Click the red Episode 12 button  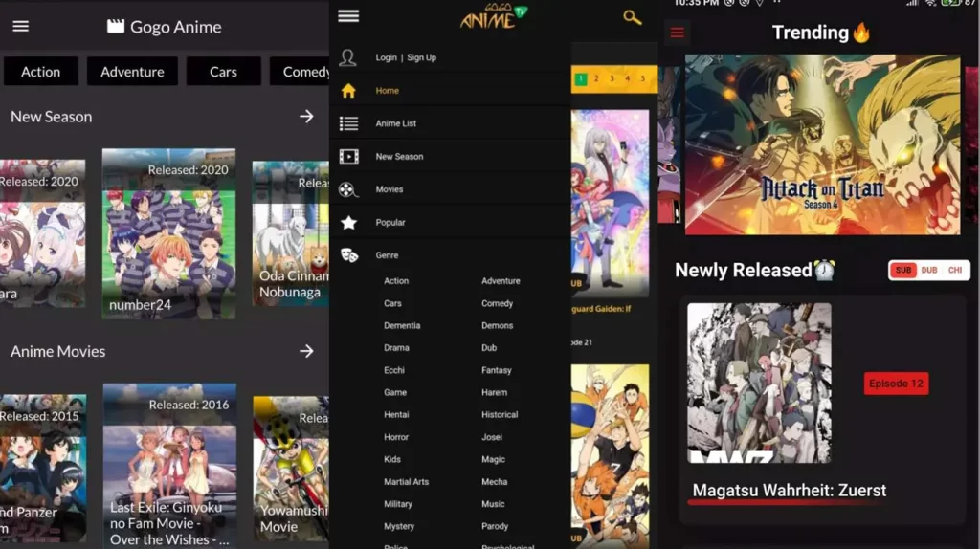click(x=896, y=384)
